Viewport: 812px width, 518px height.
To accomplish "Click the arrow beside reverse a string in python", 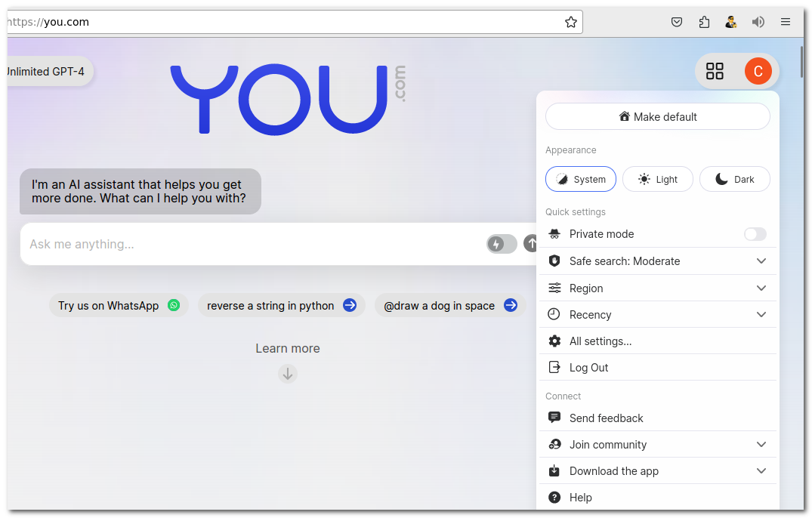I will click(350, 305).
